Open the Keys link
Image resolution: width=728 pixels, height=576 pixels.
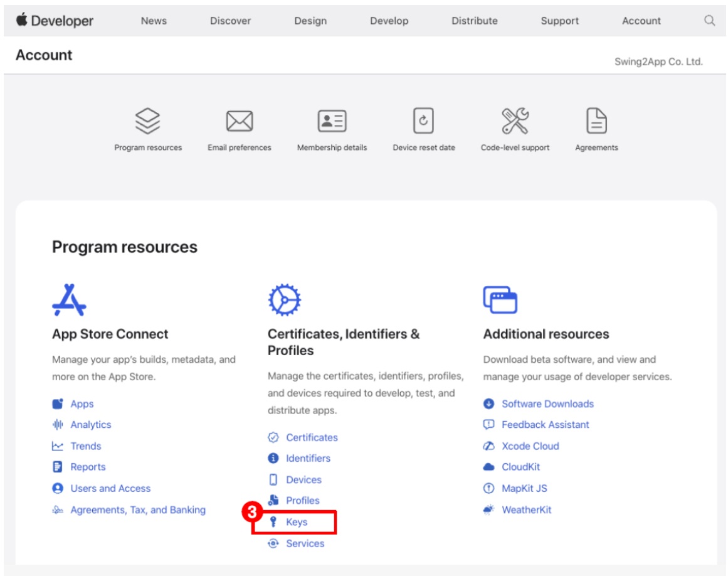[x=297, y=522]
